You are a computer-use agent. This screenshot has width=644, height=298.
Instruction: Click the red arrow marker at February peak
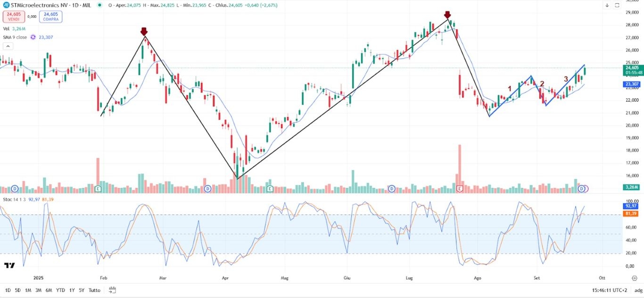tap(144, 32)
